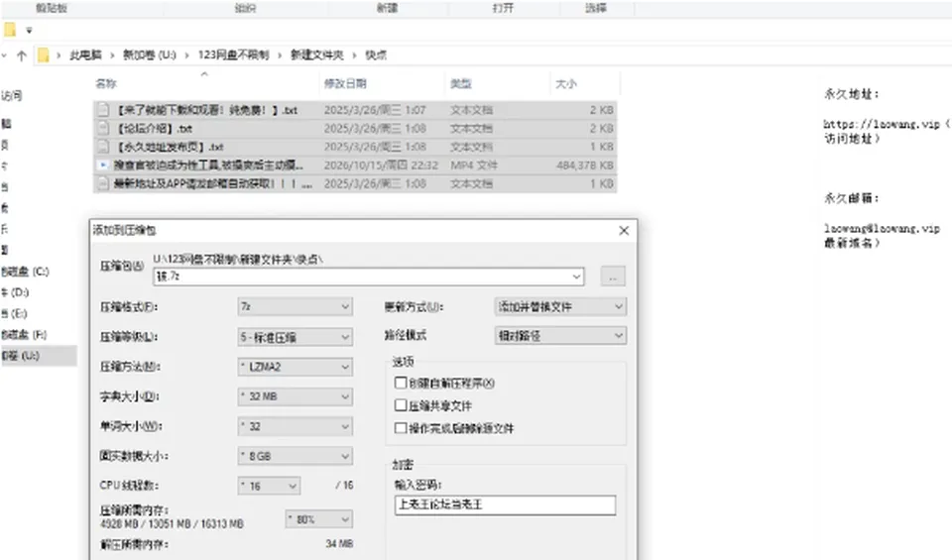Click the first .txt file icon
The width and height of the screenshot is (952, 560).
[x=104, y=110]
